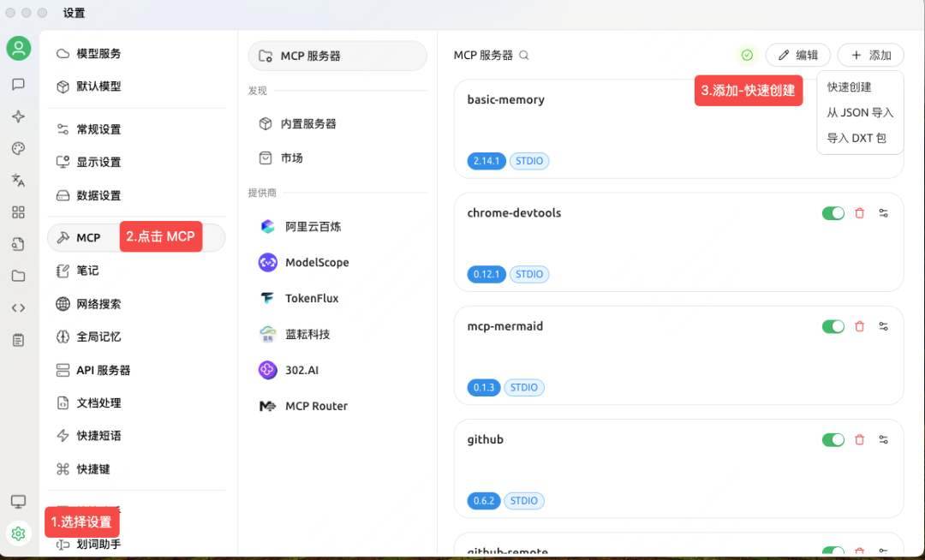
Task: Click the 编辑 (edit) button
Action: (x=797, y=54)
